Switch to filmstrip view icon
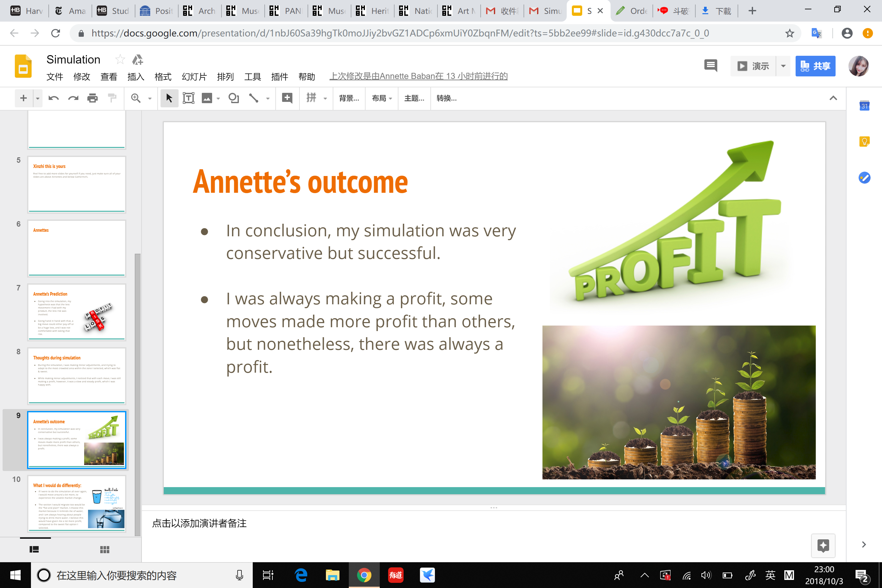 (34, 549)
